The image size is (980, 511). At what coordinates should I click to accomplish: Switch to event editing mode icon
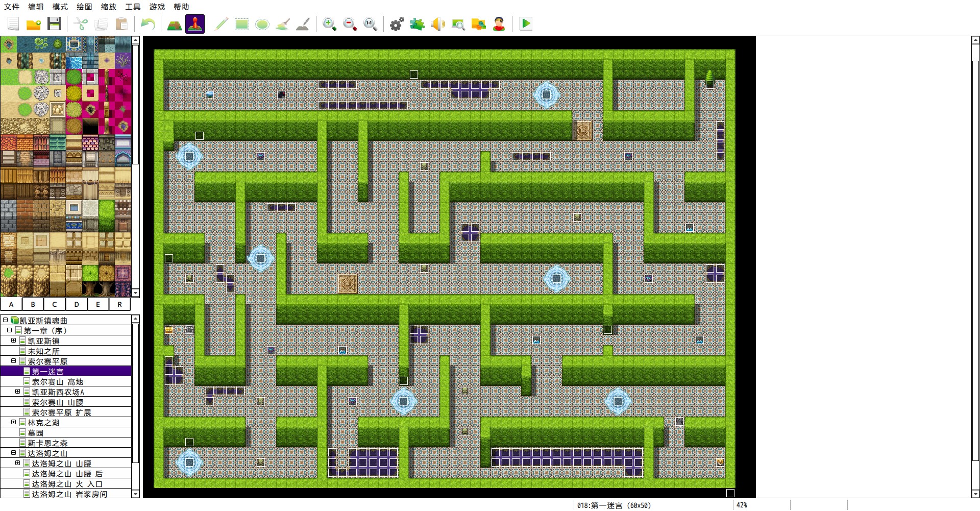(x=195, y=24)
